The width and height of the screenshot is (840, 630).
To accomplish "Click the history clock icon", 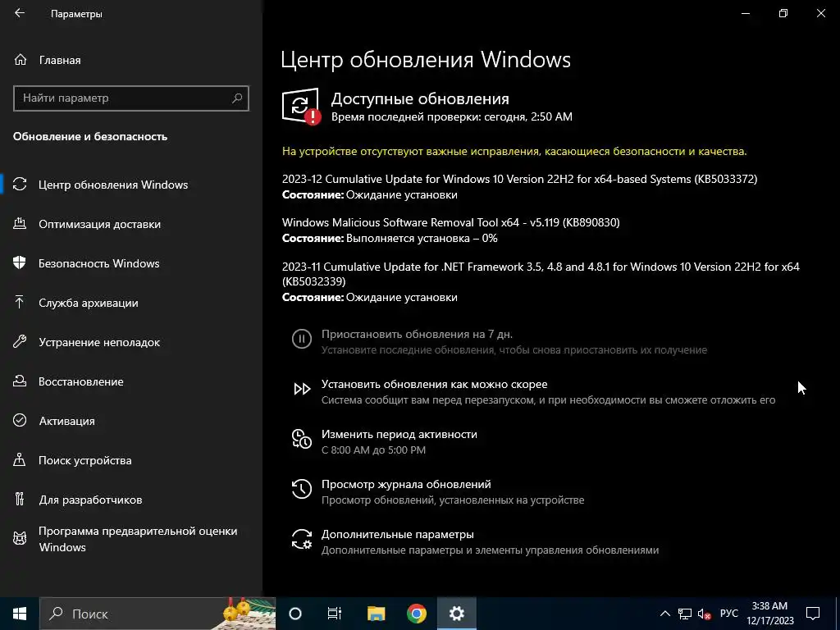I will tap(302, 489).
